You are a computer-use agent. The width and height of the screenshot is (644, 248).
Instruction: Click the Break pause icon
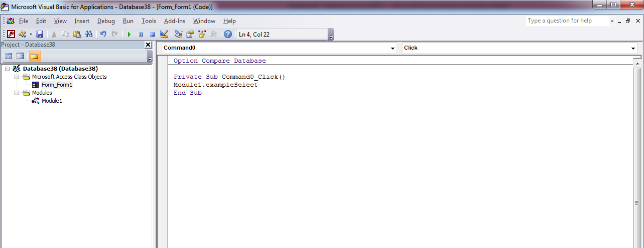pyautogui.click(x=141, y=34)
